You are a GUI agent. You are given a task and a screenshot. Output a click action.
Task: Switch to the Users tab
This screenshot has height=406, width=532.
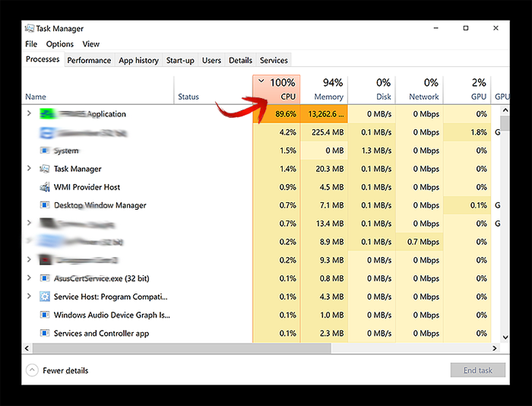pyautogui.click(x=211, y=60)
